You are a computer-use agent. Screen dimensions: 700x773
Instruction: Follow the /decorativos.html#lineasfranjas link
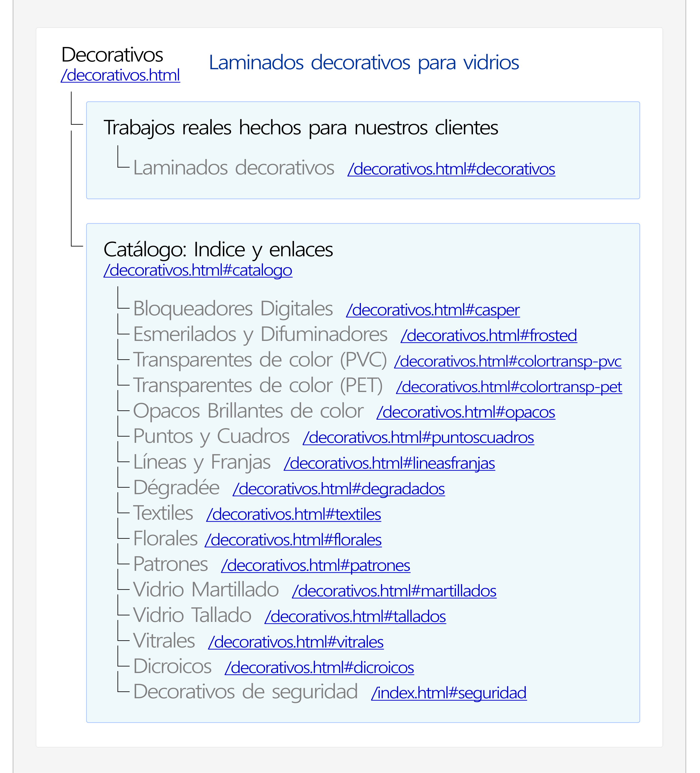click(390, 463)
